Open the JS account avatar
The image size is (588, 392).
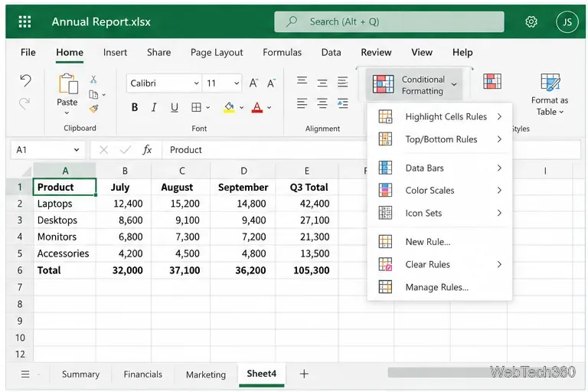point(567,21)
